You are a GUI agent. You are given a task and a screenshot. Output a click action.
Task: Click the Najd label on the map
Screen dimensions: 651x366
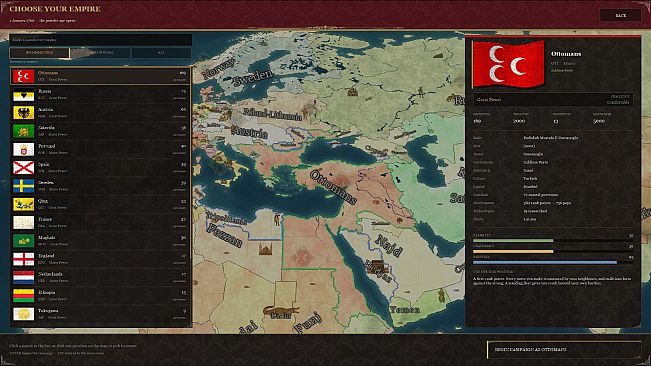(x=389, y=246)
